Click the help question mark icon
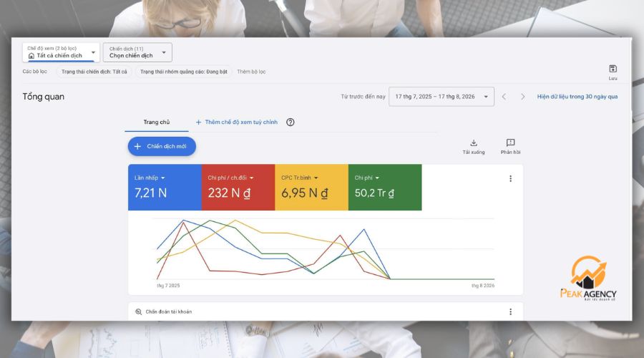This screenshot has height=358, width=644. [291, 122]
